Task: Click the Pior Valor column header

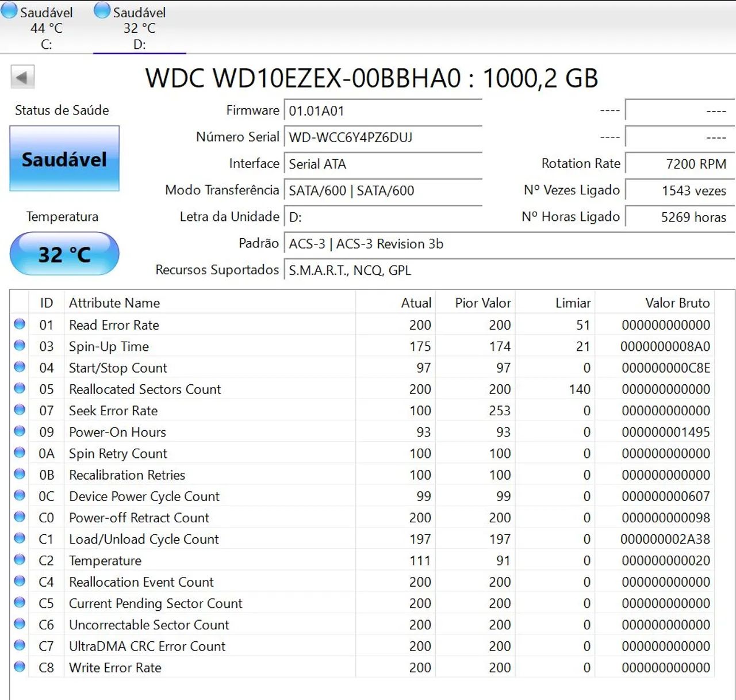Action: (x=476, y=303)
